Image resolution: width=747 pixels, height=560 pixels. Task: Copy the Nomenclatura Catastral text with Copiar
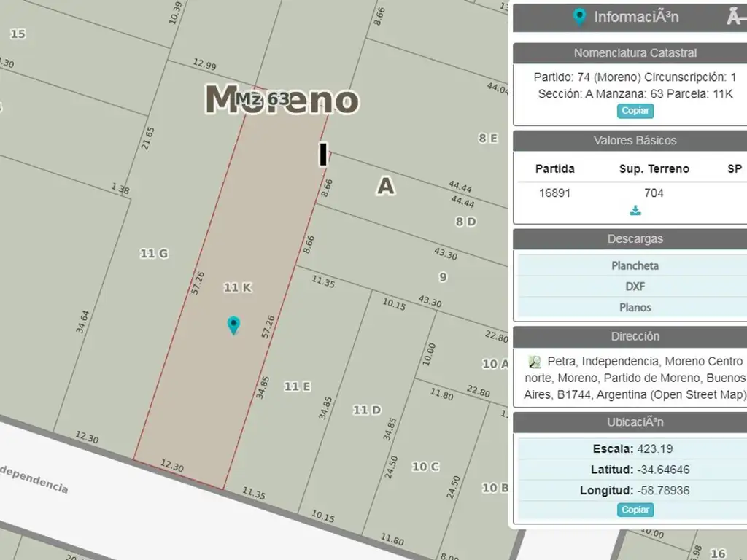tap(635, 111)
